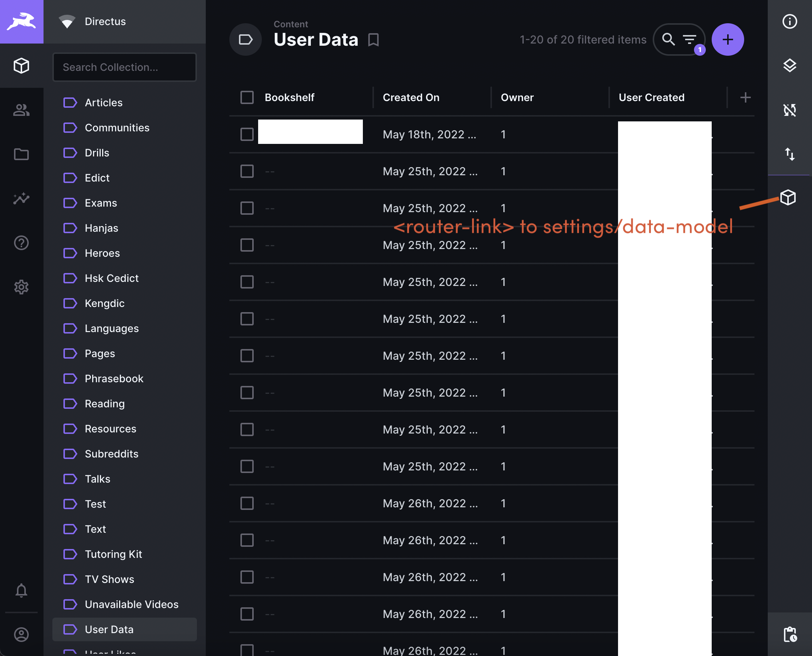This screenshot has height=656, width=812.
Task: Click the Directus project name
Action: click(105, 21)
